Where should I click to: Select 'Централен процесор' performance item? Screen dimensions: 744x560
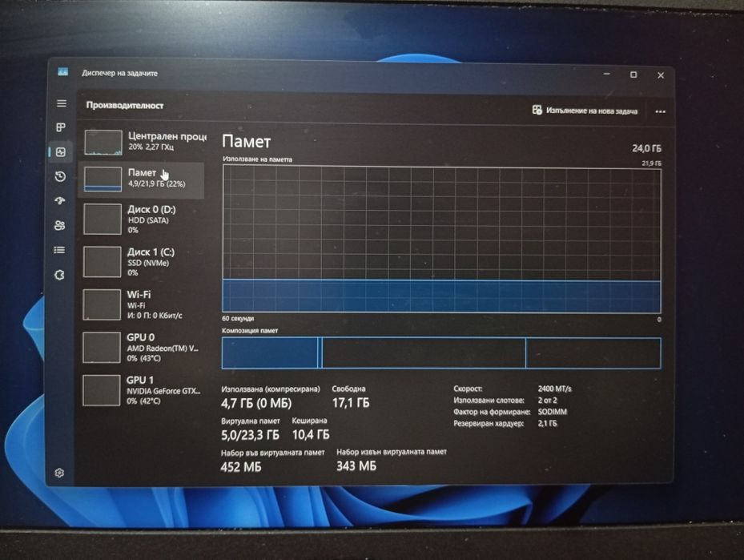pos(144,142)
